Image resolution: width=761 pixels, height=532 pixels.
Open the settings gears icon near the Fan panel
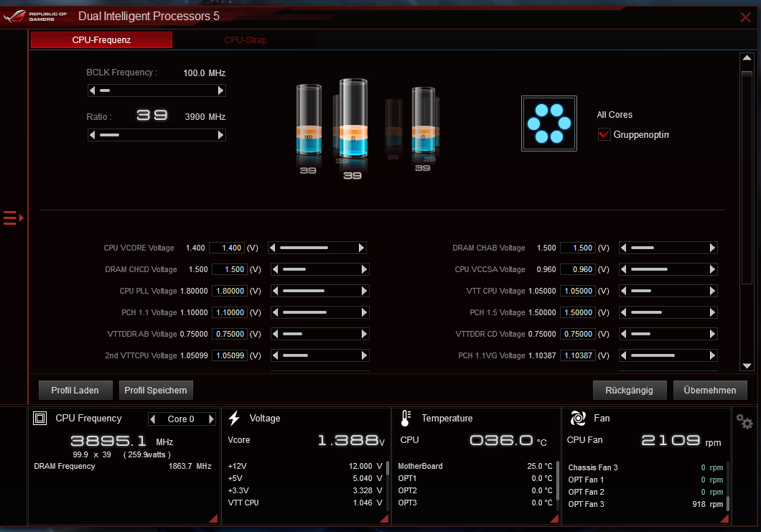tap(744, 421)
